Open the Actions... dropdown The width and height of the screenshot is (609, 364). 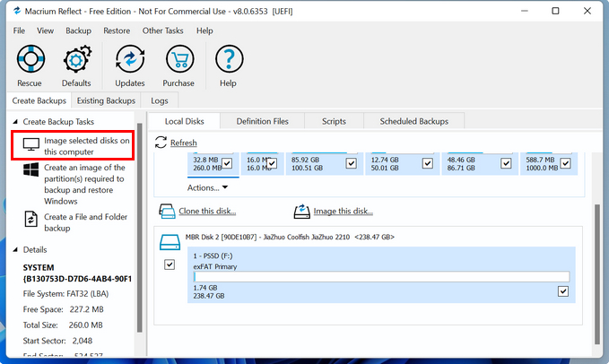click(x=207, y=187)
